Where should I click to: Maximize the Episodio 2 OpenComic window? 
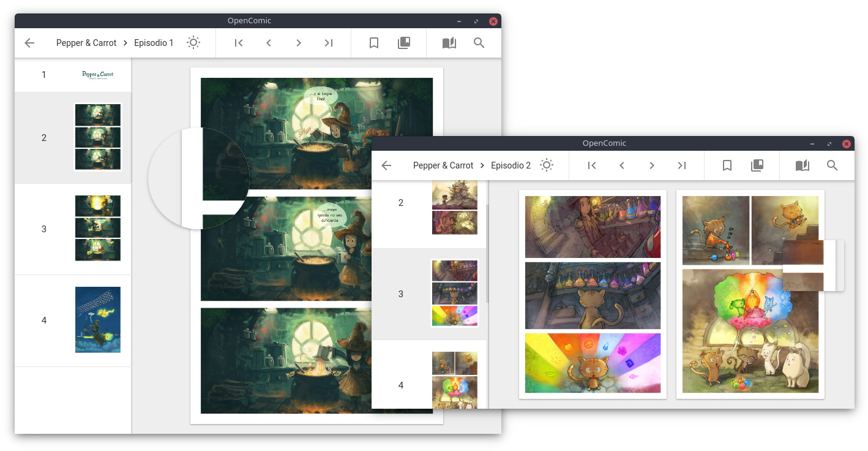829,143
